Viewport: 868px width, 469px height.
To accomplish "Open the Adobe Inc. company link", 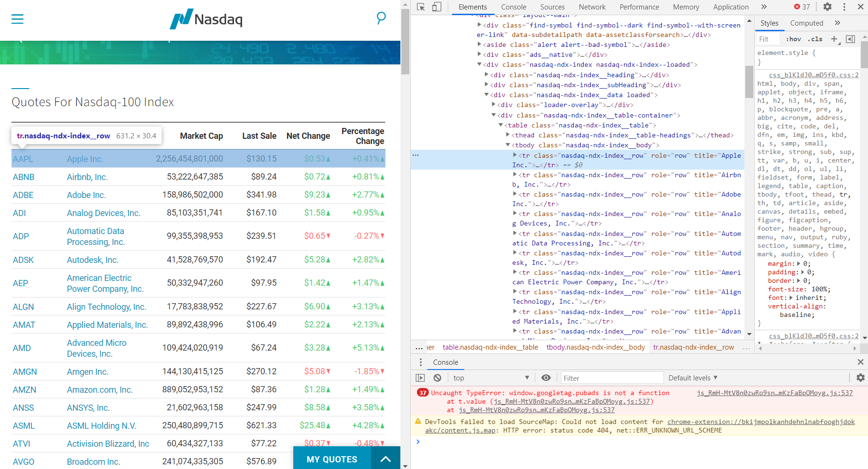I will point(86,195).
